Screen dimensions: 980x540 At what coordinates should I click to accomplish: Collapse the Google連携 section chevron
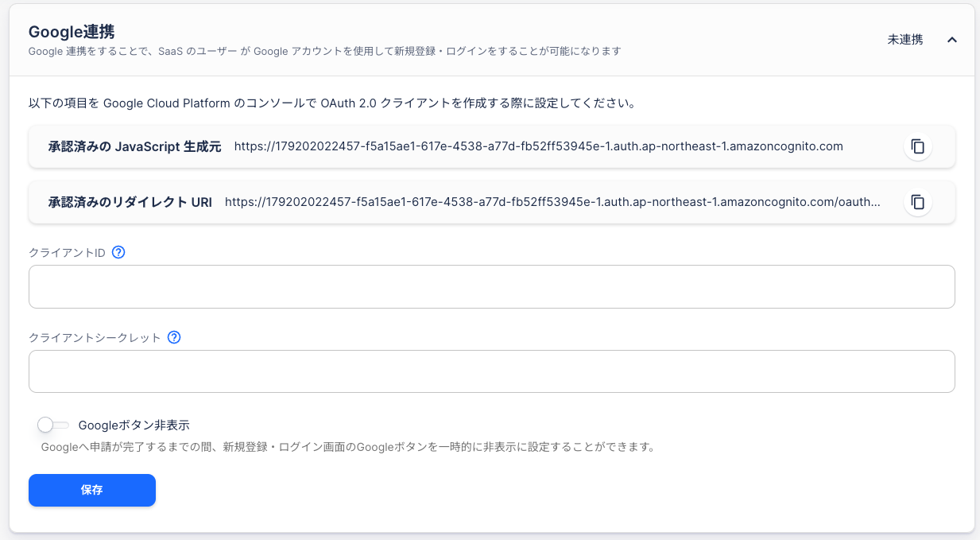[952, 40]
